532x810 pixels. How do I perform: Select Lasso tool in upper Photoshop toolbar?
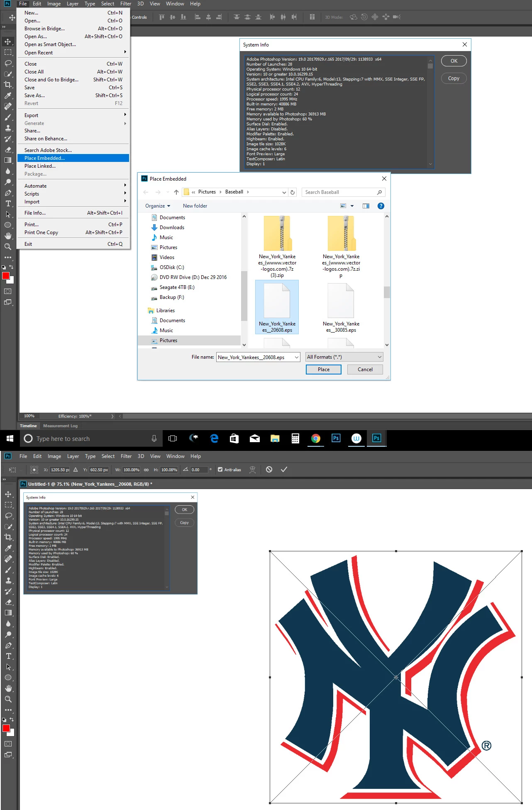(8, 63)
